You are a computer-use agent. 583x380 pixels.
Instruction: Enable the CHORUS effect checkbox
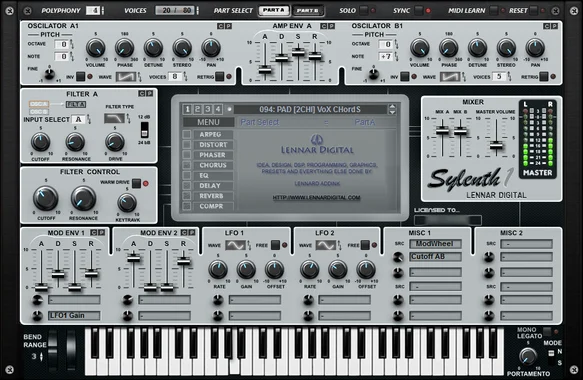coord(187,165)
